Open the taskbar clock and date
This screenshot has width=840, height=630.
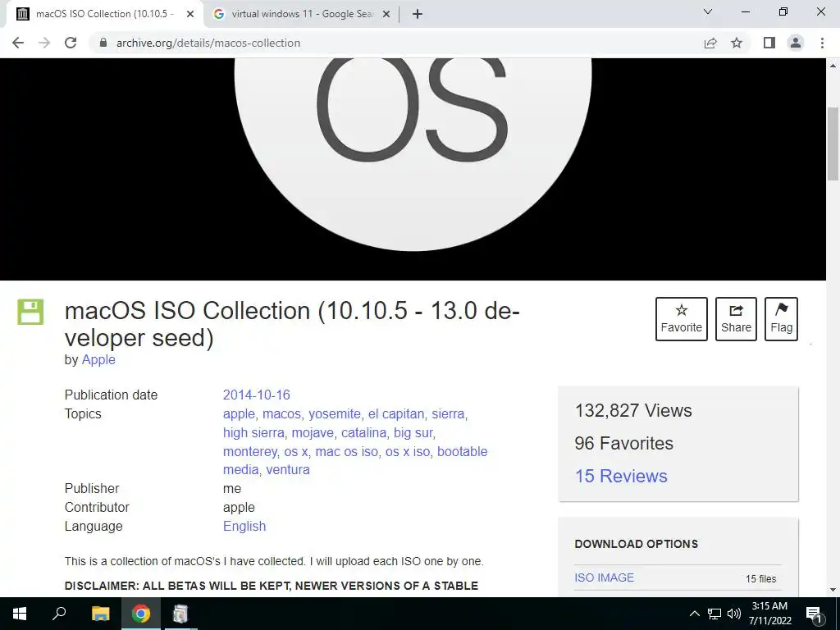[769, 614]
